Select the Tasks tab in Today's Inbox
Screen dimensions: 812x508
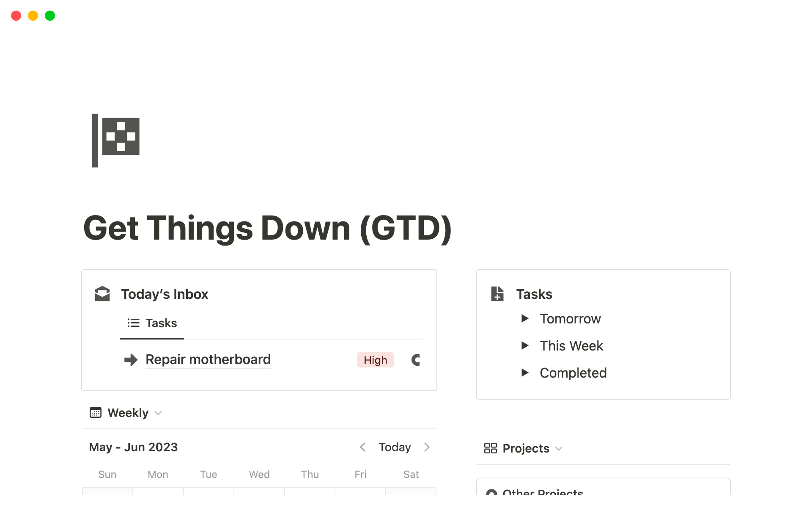click(152, 323)
